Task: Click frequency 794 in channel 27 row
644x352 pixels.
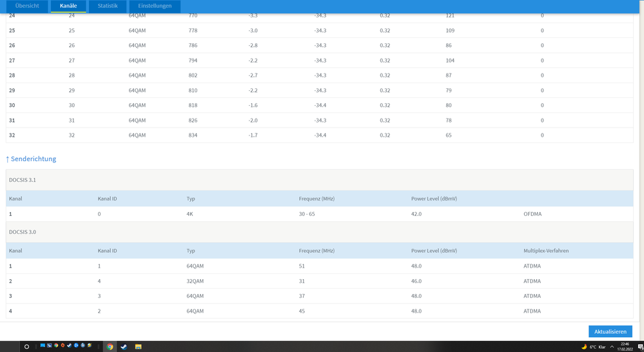Action: coord(193,61)
